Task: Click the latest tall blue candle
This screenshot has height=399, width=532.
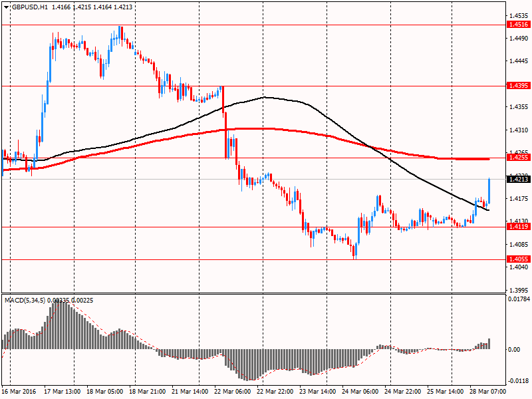Action: click(489, 191)
